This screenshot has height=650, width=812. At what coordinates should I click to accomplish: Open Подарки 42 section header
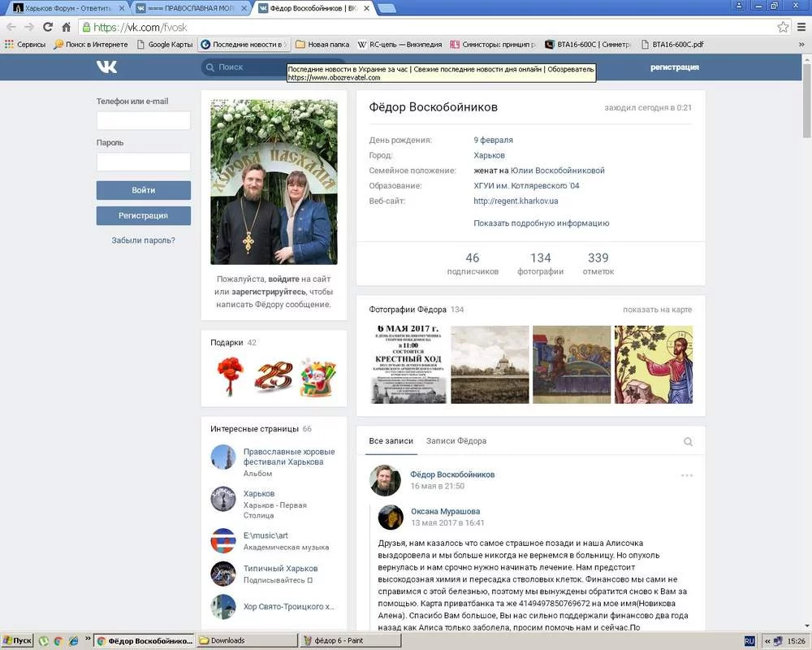[233, 343]
